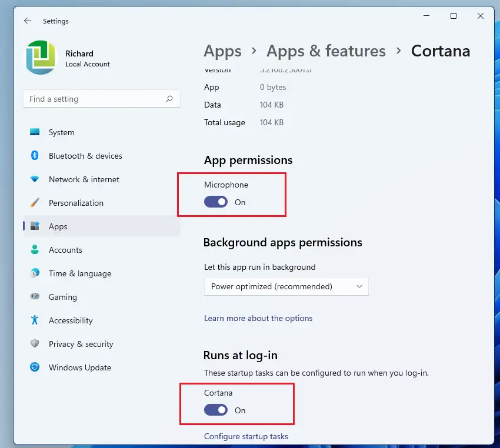Open Bluetooth & devices settings
The image size is (500, 448).
[102, 156]
